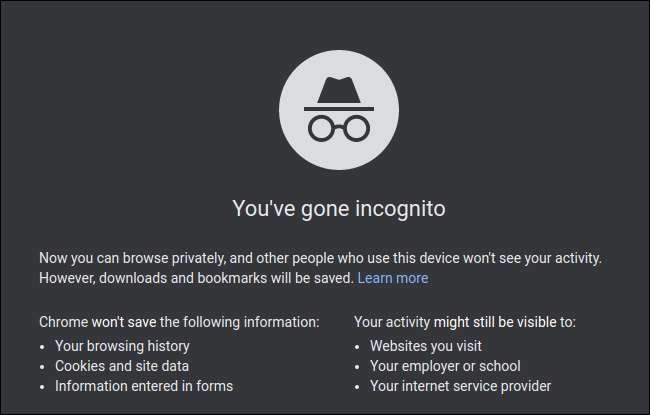Click the bullet before "Cookies and site data"

coord(44,366)
